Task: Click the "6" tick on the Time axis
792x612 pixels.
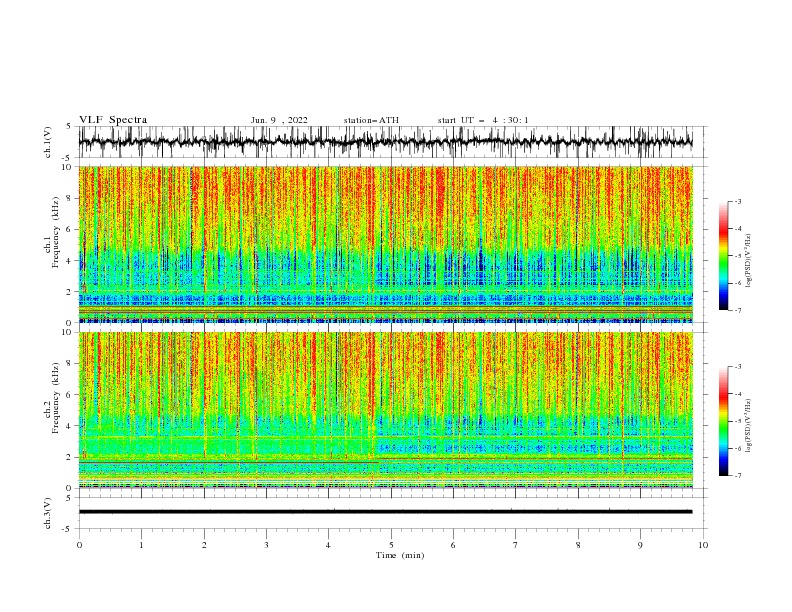Action: tap(453, 545)
